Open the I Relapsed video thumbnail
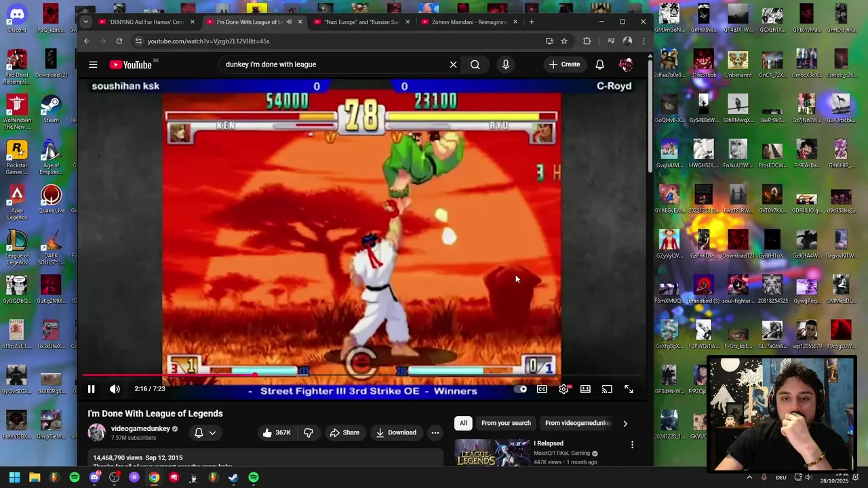 (492, 453)
